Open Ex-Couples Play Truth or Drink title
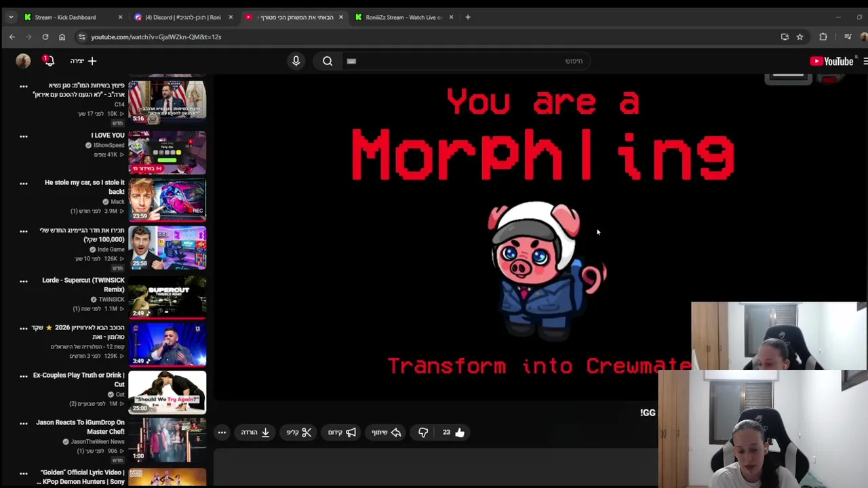Image resolution: width=868 pixels, height=488 pixels. click(79, 380)
